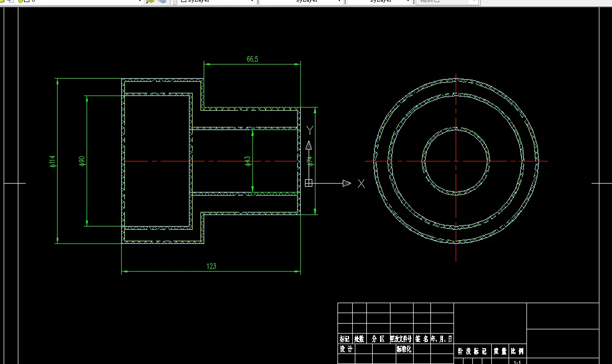This screenshot has height=364, width=612.
Task: Click the layer stack icon in toolbar
Action: (162, 2)
